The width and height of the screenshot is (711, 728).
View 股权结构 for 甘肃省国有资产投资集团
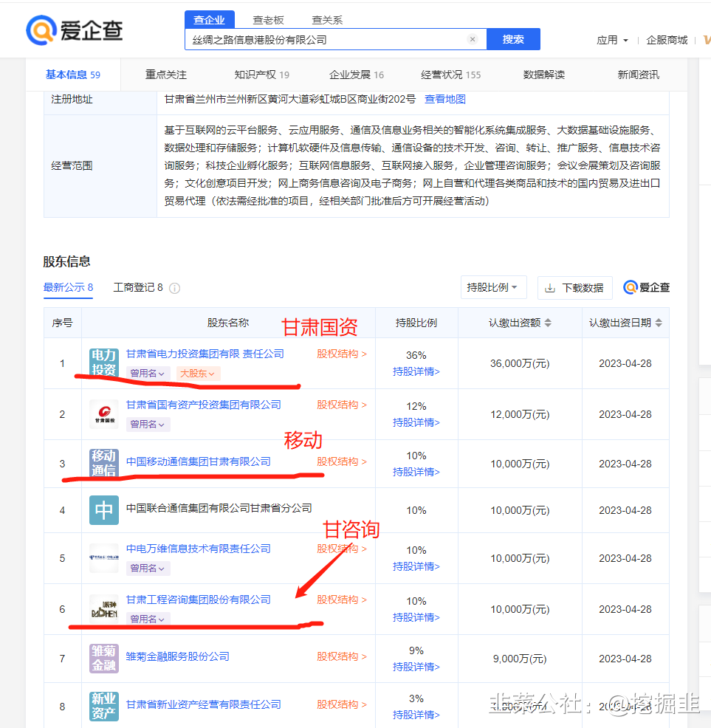(342, 405)
